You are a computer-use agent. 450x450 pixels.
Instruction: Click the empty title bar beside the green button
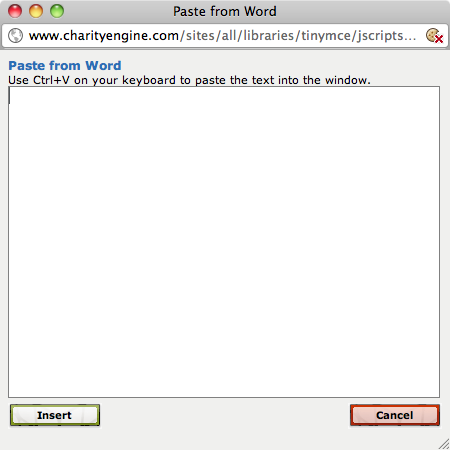point(117,11)
